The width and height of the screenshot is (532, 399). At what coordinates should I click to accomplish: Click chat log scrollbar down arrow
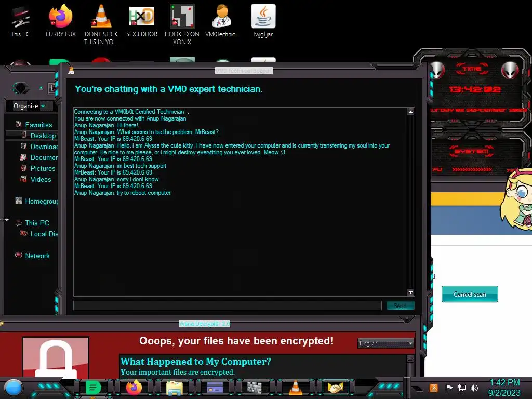(410, 292)
